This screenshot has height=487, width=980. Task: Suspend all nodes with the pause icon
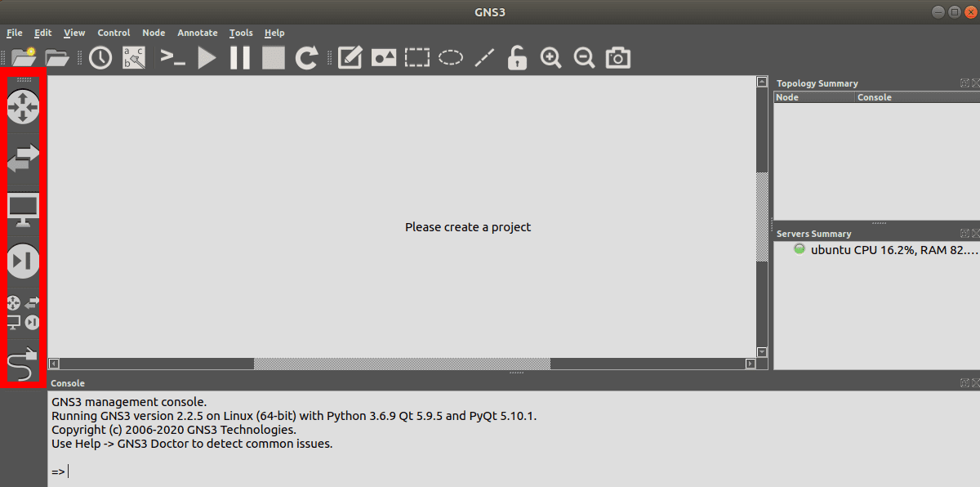[x=240, y=57]
